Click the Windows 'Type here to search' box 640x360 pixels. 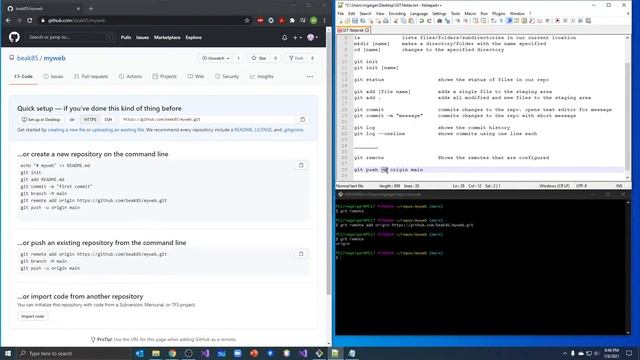pyautogui.click(x=75, y=353)
